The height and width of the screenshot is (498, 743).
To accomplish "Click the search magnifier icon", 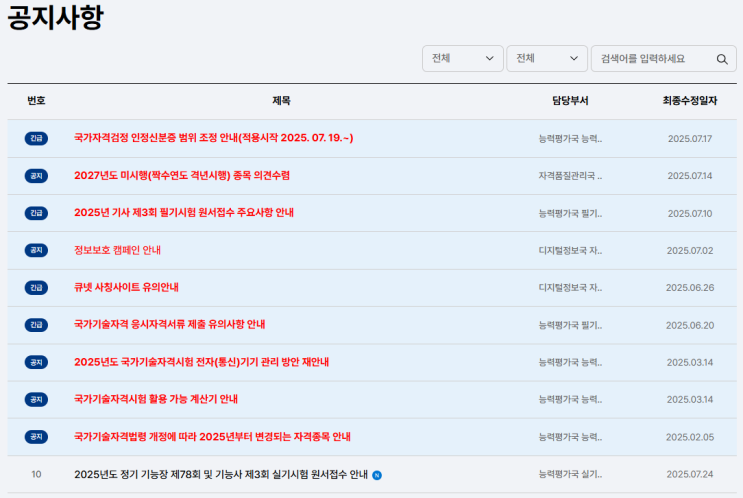I will click(x=722, y=59).
